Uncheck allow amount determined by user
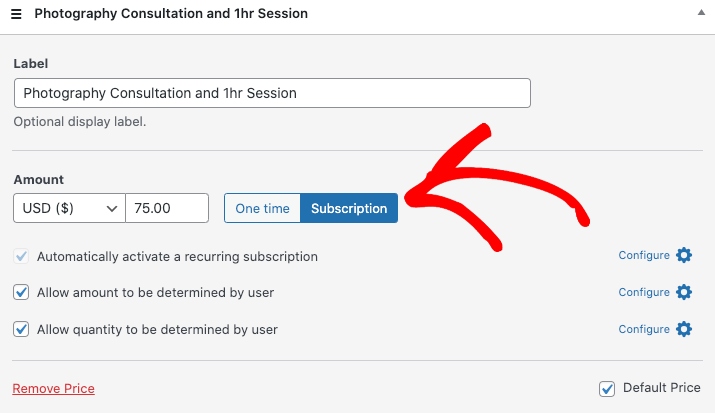The height and width of the screenshot is (413, 715). tap(21, 293)
